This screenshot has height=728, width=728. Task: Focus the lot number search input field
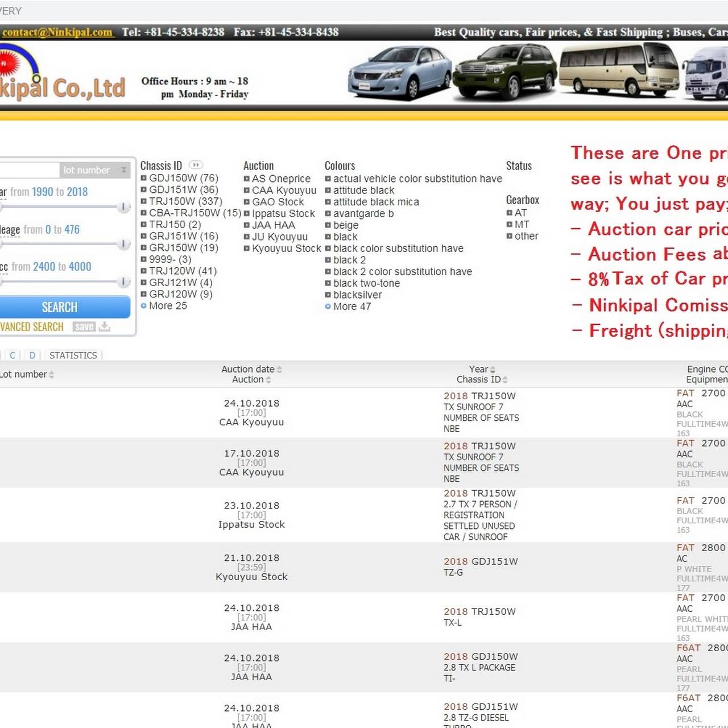(x=30, y=170)
